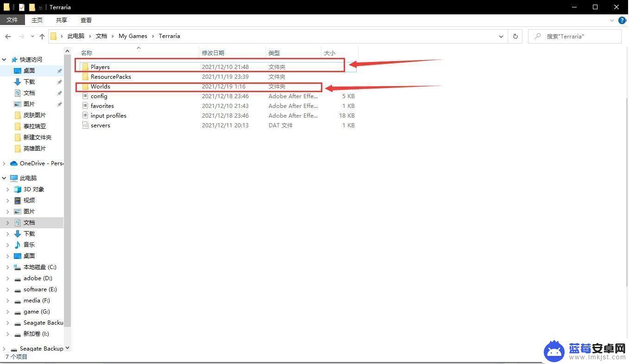Viewport: 629px width, 364px height.
Task: Open 下载 in quick access
Action: tap(29, 82)
